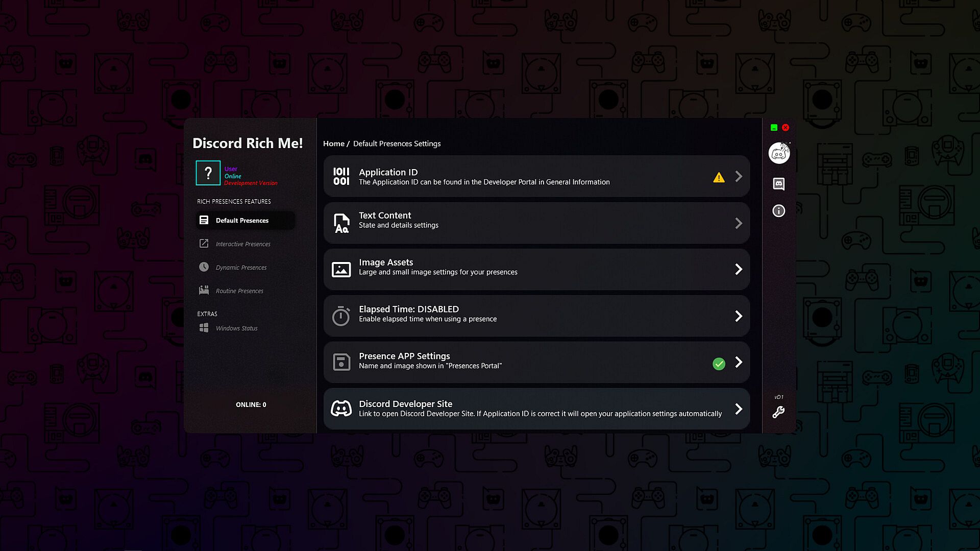The height and width of the screenshot is (551, 980).
Task: Click the Elapsed Time stopwatch icon
Action: 341,316
